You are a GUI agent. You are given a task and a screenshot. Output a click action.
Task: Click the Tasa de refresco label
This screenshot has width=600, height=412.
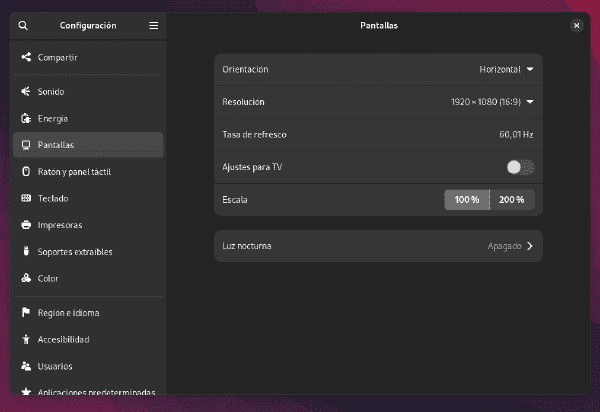pos(254,135)
